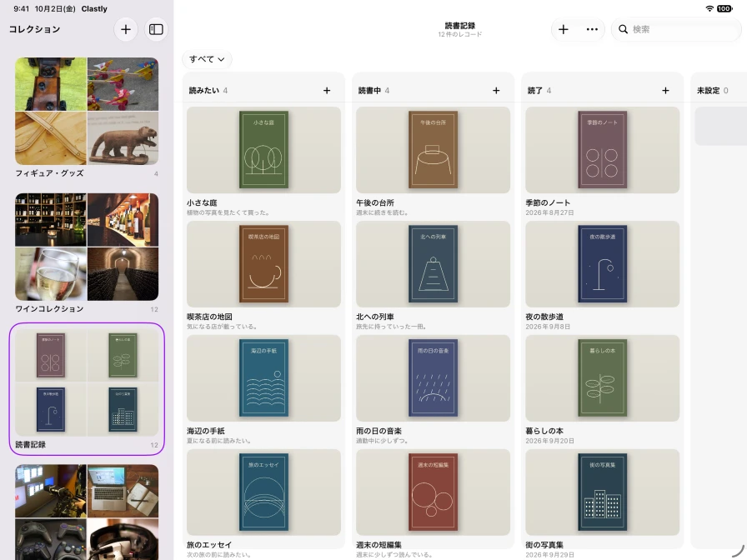Click the 北への列車 title text

375,317
